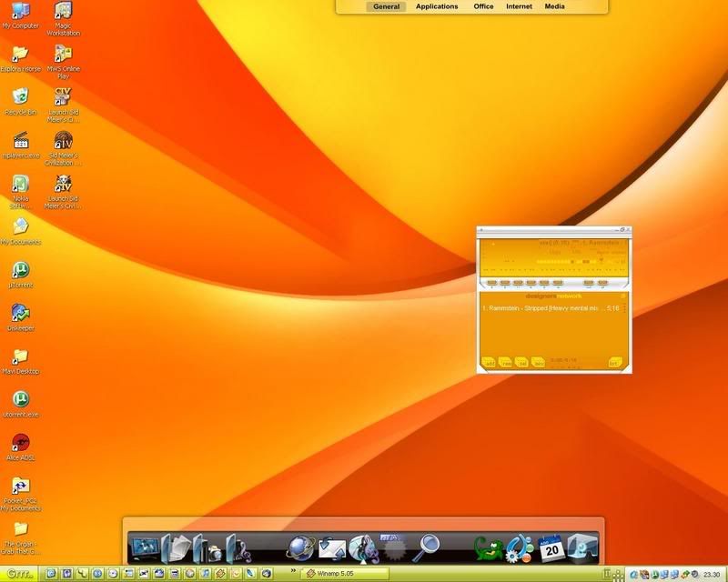Open the Pocket_PC My Documents shortcut
The width and height of the screenshot is (728, 582).
coord(20,494)
